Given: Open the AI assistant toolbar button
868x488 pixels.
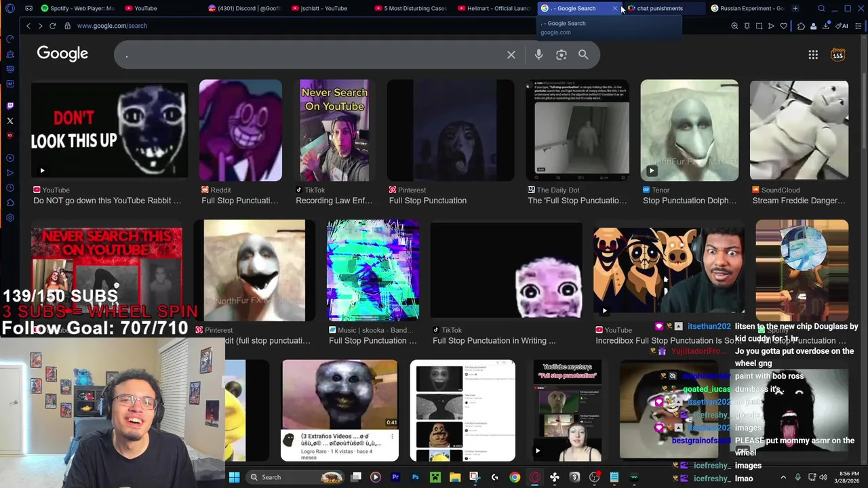Looking at the screenshot, I should coord(842,26).
